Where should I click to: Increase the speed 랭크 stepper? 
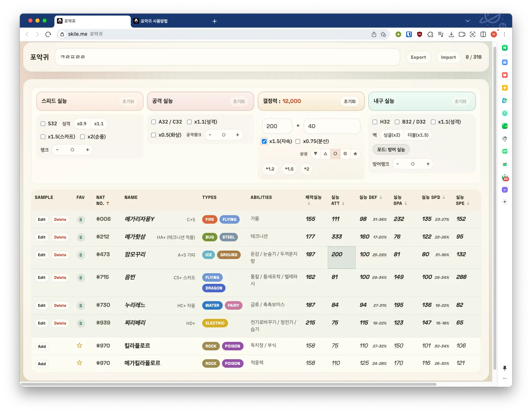point(87,150)
